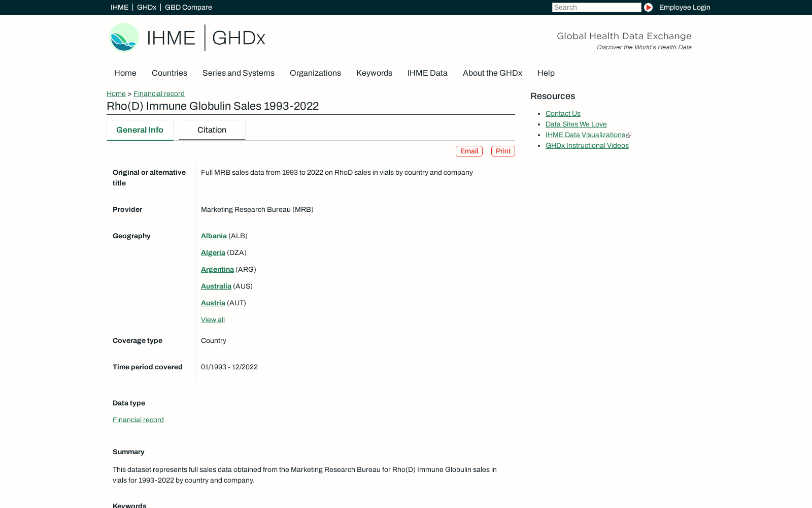The width and height of the screenshot is (812, 508).
Task: Click the Home breadcrumb link
Action: click(x=116, y=94)
